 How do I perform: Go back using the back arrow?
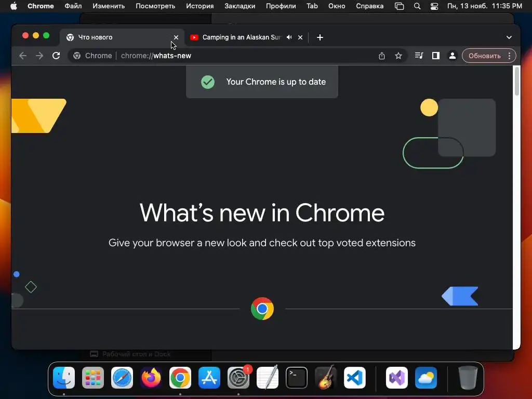pyautogui.click(x=23, y=56)
